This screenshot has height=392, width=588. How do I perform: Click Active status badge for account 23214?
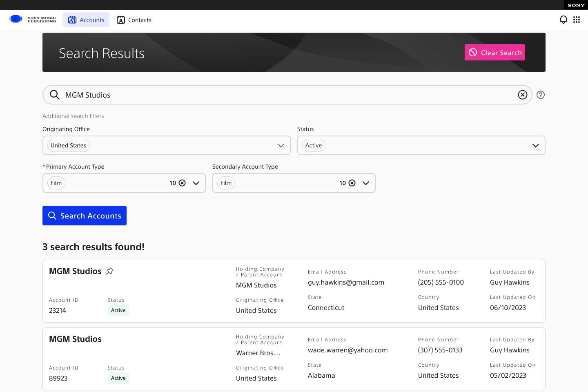pos(118,310)
